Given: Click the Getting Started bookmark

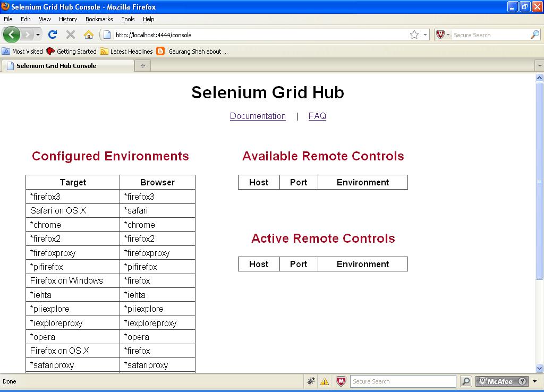Looking at the screenshot, I should pyautogui.click(x=73, y=52).
